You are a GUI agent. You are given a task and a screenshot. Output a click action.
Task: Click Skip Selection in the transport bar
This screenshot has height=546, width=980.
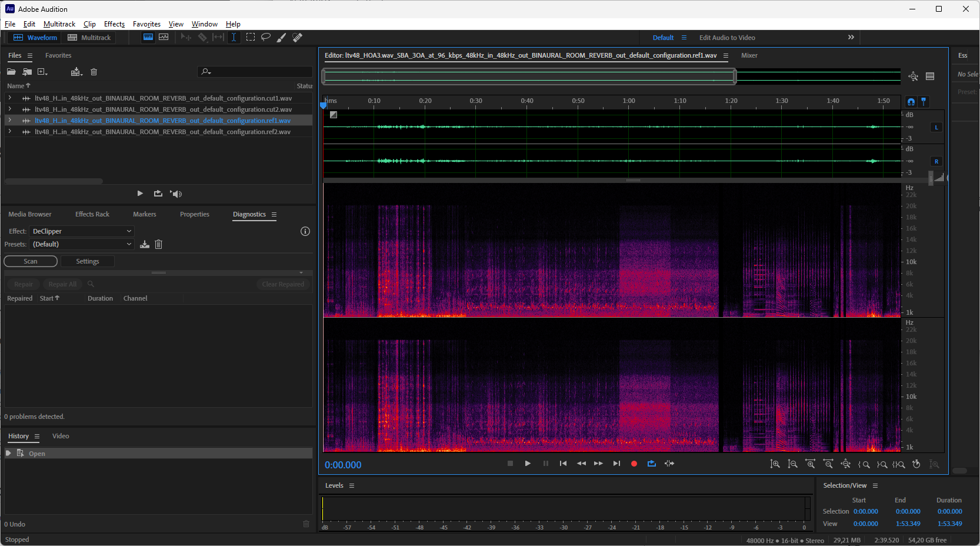tap(669, 464)
